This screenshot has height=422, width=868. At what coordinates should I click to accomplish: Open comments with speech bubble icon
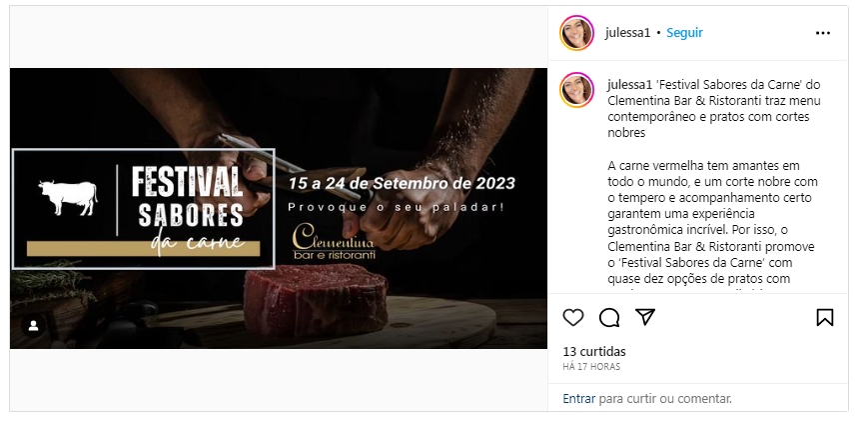tap(609, 318)
